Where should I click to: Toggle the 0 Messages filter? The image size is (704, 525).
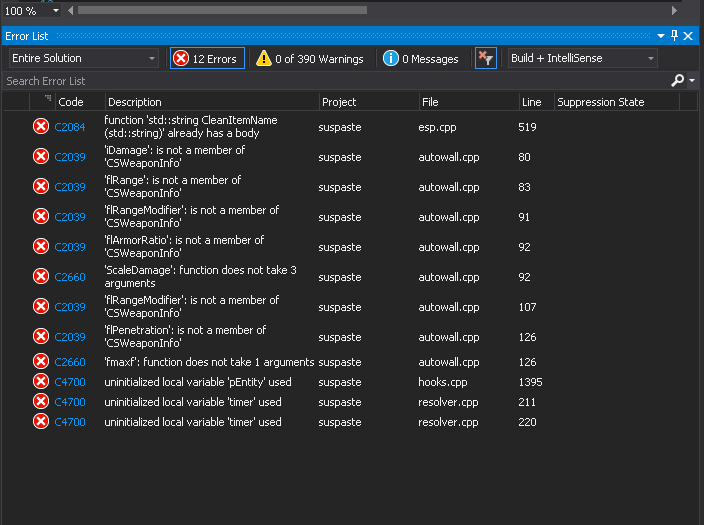click(x=421, y=58)
